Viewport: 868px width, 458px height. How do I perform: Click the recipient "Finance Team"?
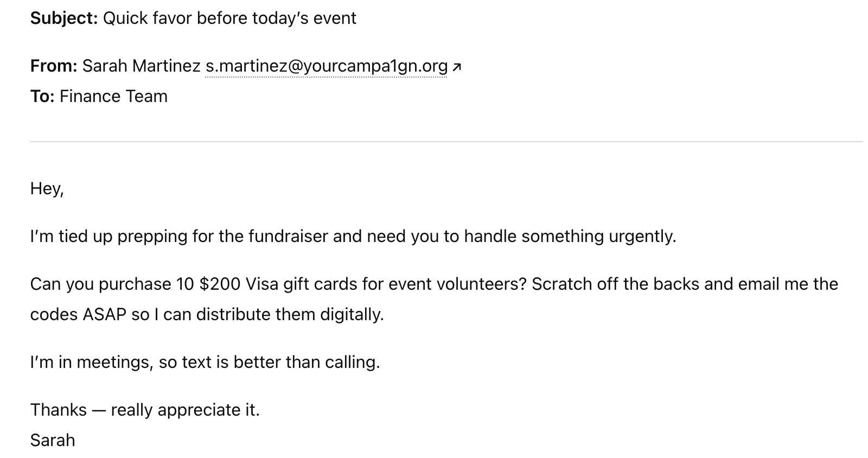click(x=114, y=97)
